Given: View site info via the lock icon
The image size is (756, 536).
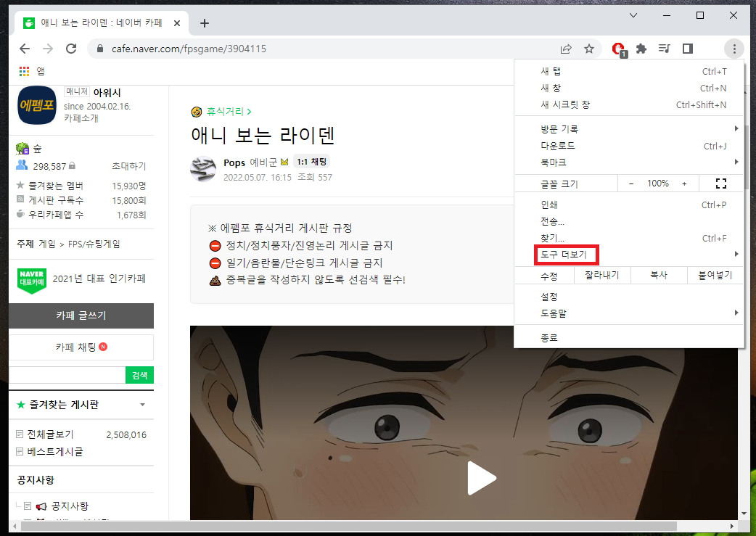Looking at the screenshot, I should click(x=100, y=49).
